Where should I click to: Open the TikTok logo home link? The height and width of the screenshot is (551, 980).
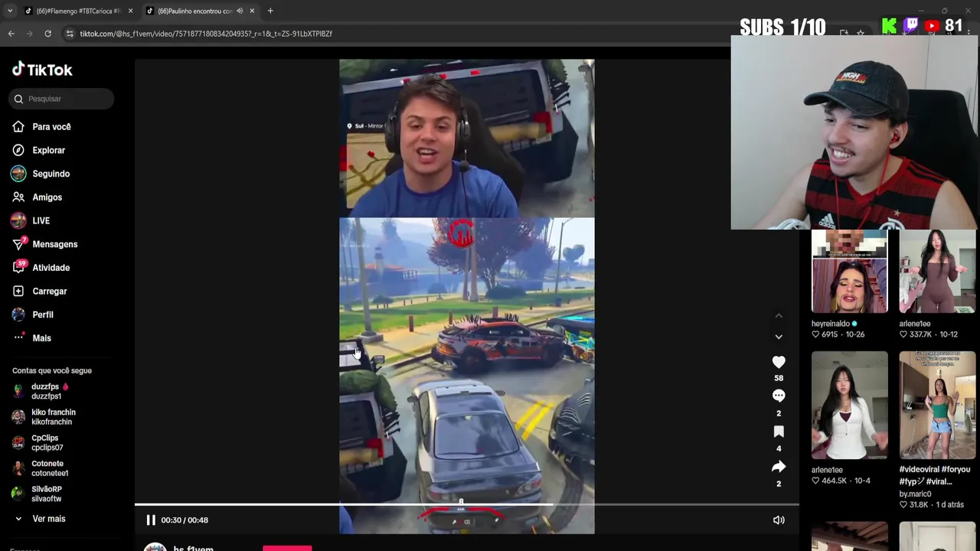(x=42, y=70)
